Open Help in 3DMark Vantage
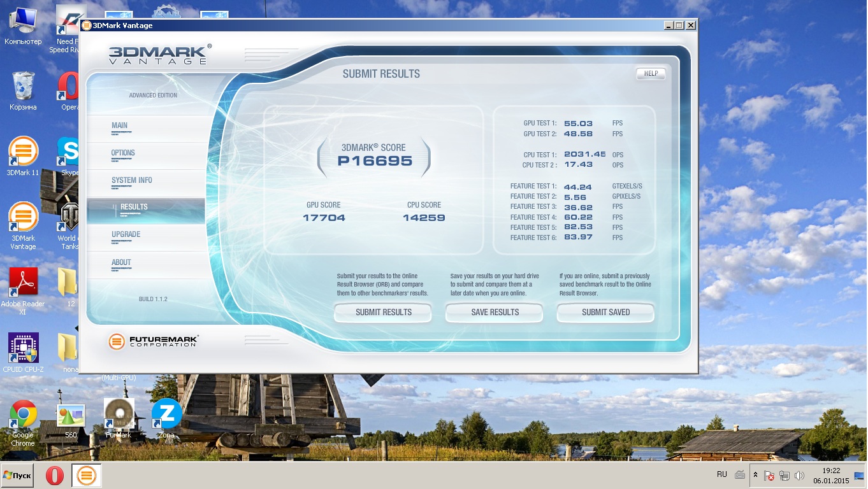The image size is (868, 489). 651,74
